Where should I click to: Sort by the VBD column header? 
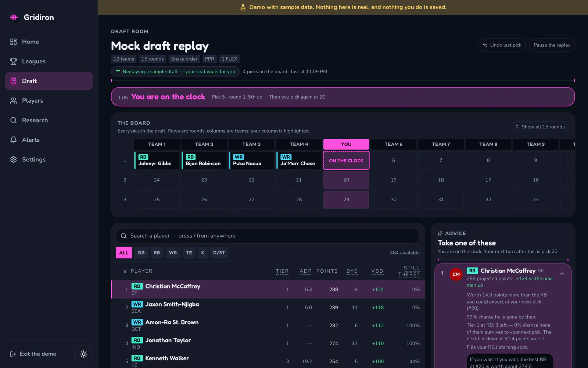[x=377, y=271]
